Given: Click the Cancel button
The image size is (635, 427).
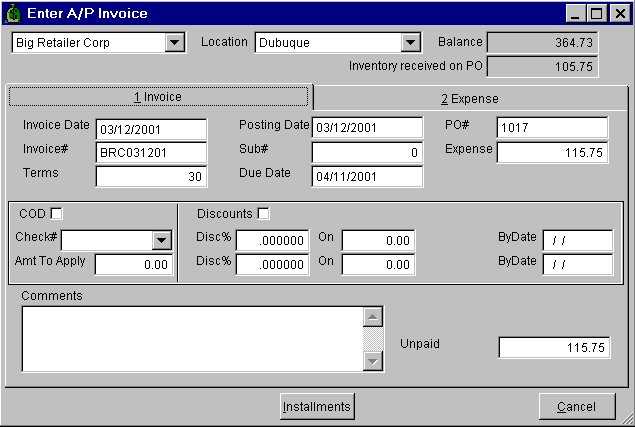Looking at the screenshot, I should tap(576, 407).
